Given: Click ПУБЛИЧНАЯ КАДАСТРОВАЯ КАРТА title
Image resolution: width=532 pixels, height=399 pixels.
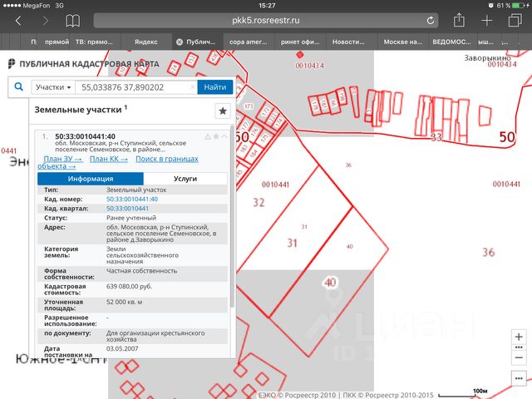Looking at the screenshot, I should [89, 64].
